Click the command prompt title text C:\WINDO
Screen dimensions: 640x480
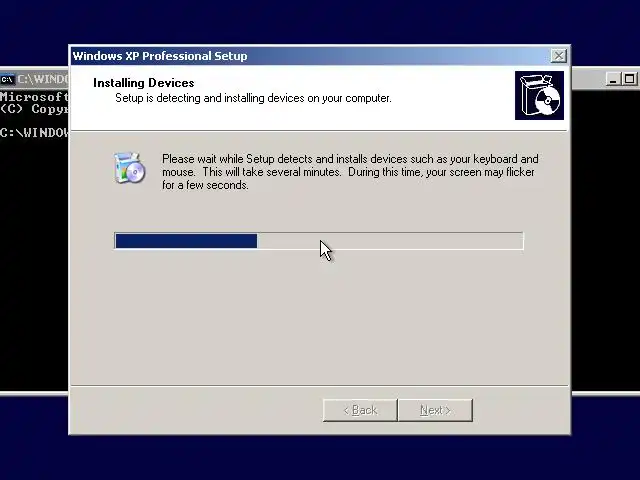click(x=42, y=79)
